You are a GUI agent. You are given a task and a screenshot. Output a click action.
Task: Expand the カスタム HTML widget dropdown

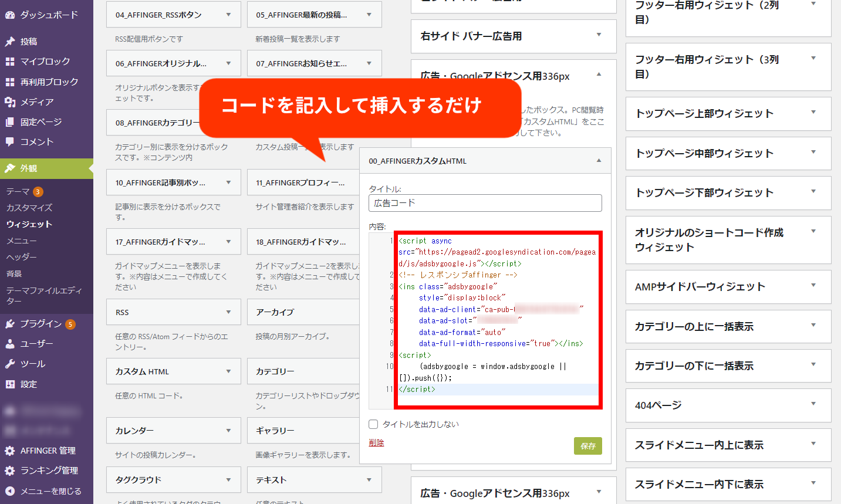[x=228, y=371]
